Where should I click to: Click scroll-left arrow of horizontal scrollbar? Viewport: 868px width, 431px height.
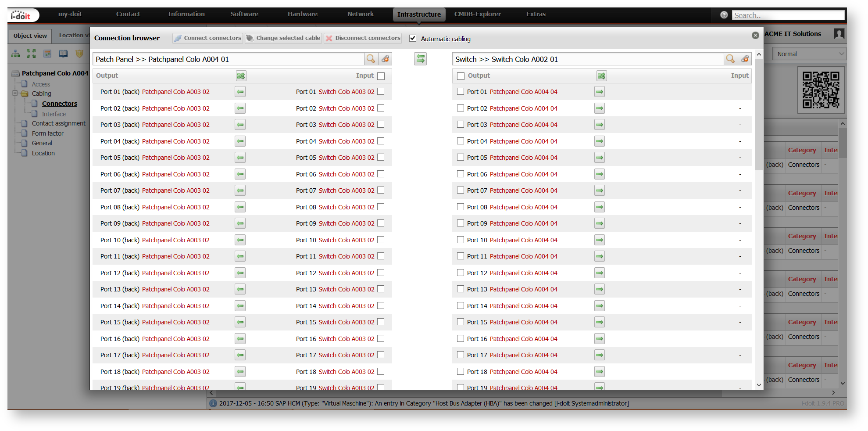click(x=211, y=393)
